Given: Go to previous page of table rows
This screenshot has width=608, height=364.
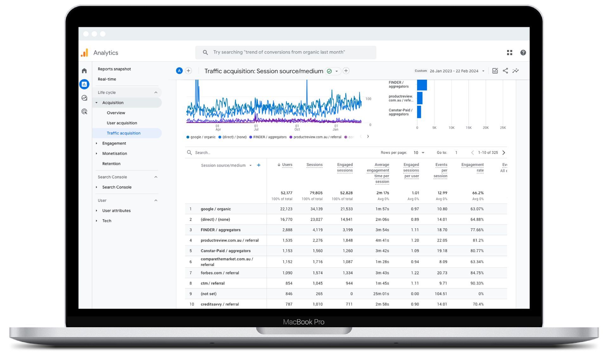Looking at the screenshot, I should pos(472,153).
